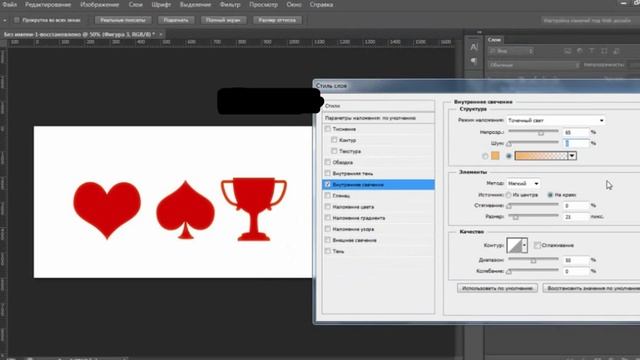
Task: Choose Из центра source radio option
Action: click(x=509, y=195)
